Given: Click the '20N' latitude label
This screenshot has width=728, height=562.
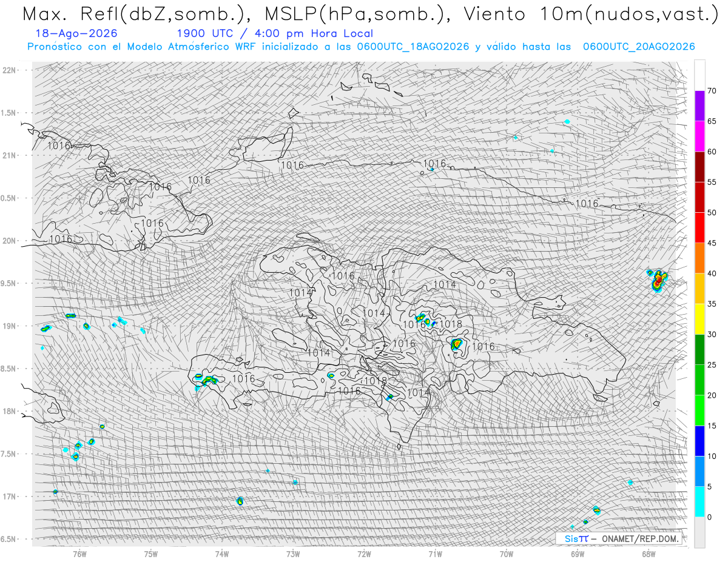Looking at the screenshot, I should coord(9,241).
